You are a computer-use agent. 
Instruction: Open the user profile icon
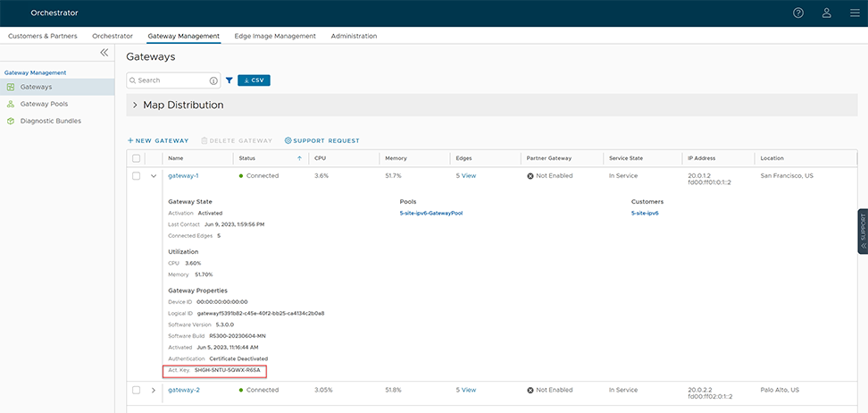[827, 13]
